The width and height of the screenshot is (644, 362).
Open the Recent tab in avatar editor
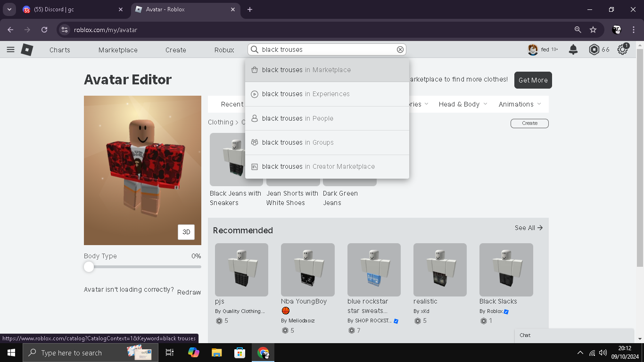coord(232,104)
